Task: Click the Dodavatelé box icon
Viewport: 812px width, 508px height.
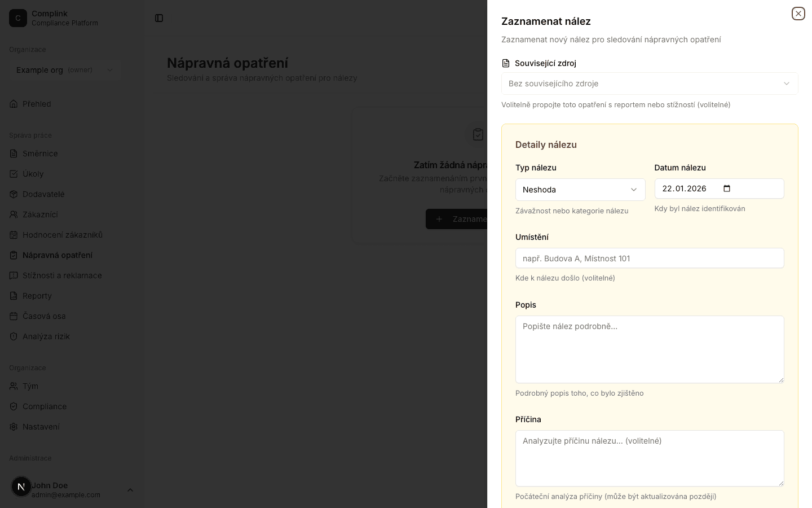Action: pyautogui.click(x=14, y=194)
